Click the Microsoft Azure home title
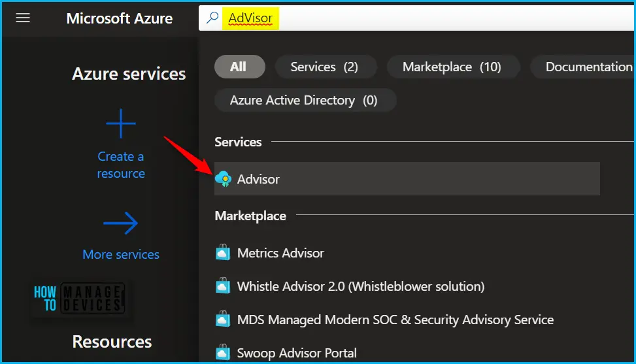Image resolution: width=636 pixels, height=364 pixels. pyautogui.click(x=120, y=18)
